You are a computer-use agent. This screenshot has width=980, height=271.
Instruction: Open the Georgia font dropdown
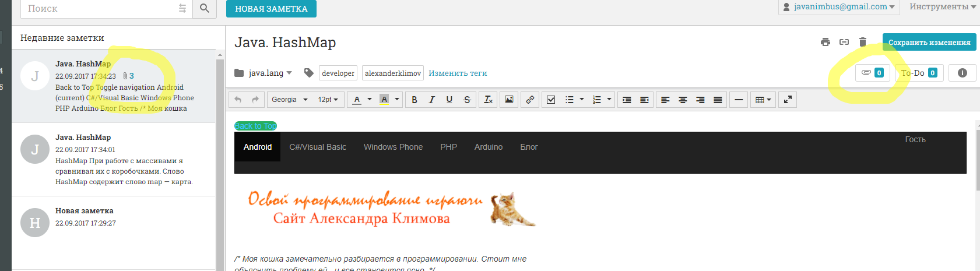pyautogui.click(x=289, y=100)
